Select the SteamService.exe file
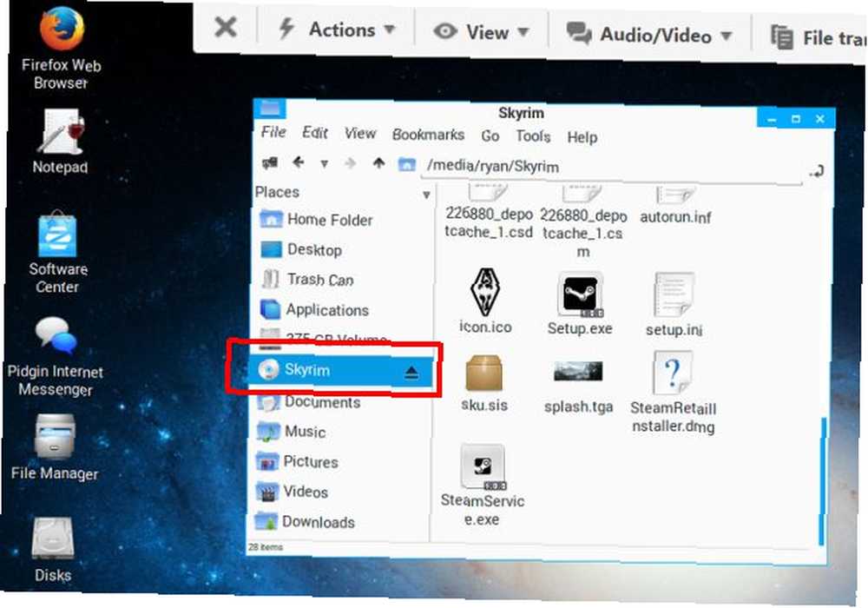Screen dimensions: 868x608 pyautogui.click(x=482, y=485)
